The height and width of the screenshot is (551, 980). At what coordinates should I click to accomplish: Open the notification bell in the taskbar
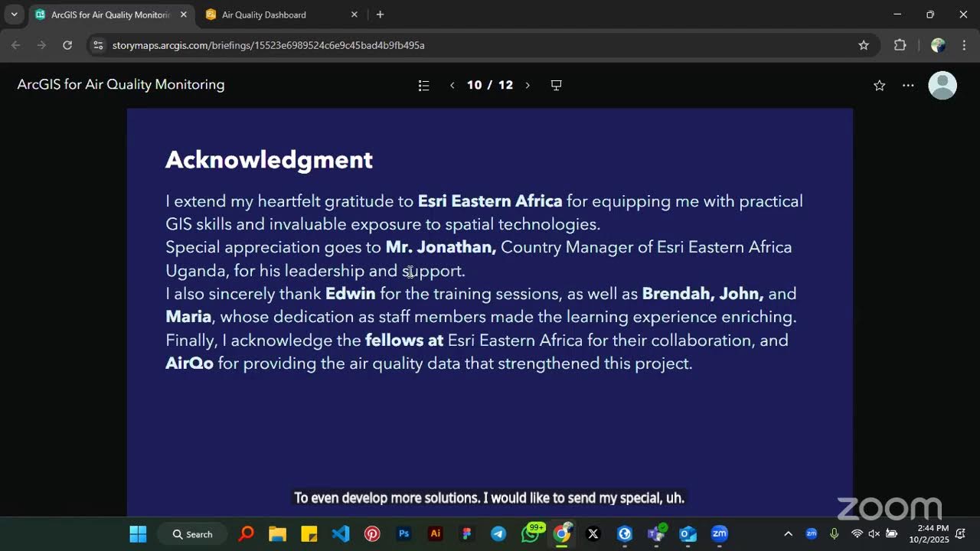960,534
